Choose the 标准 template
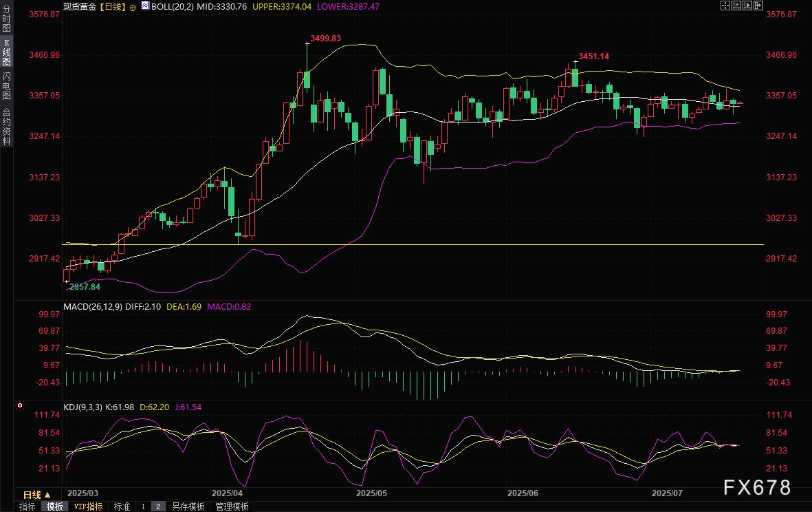The height and width of the screenshot is (512, 812). (122, 506)
